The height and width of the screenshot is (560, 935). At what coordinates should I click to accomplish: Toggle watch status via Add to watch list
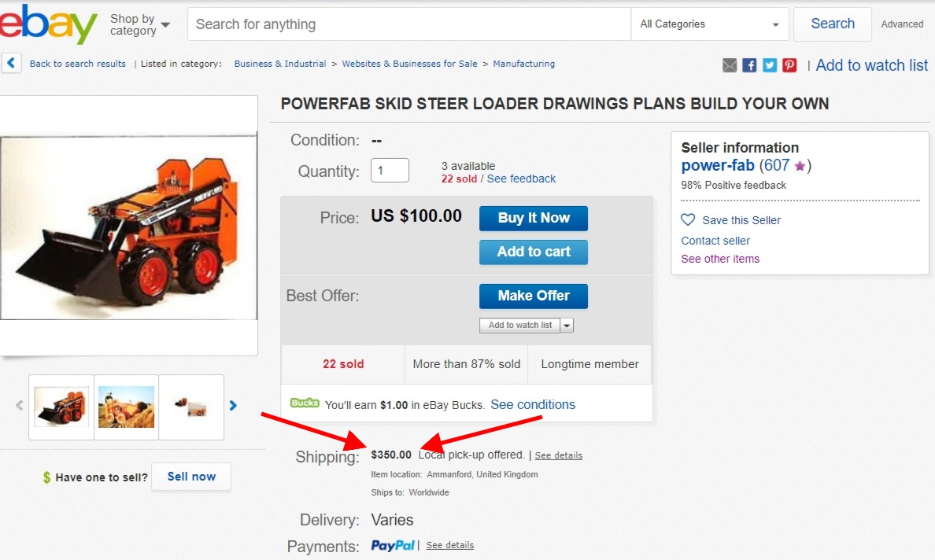[x=872, y=65]
